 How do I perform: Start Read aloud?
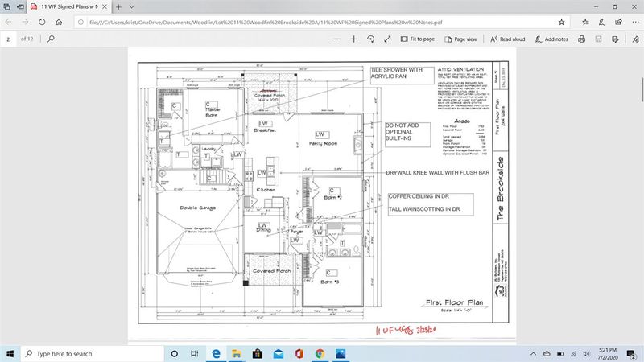pyautogui.click(x=508, y=39)
